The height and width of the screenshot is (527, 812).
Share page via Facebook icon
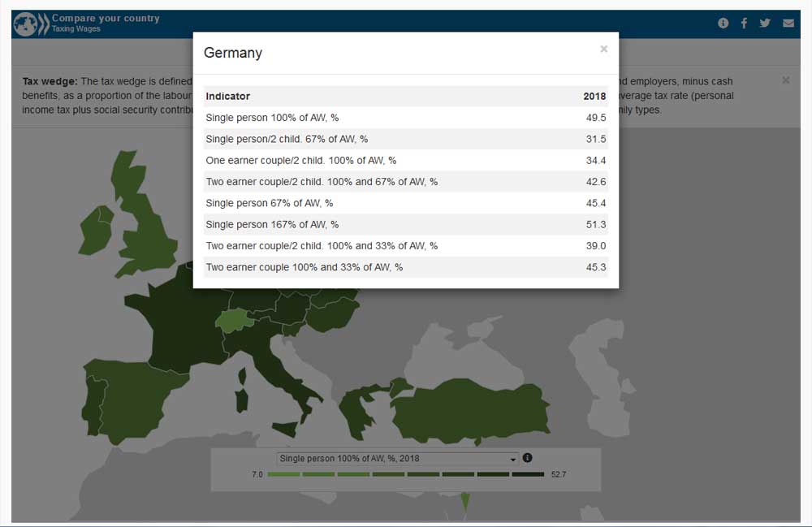click(744, 24)
